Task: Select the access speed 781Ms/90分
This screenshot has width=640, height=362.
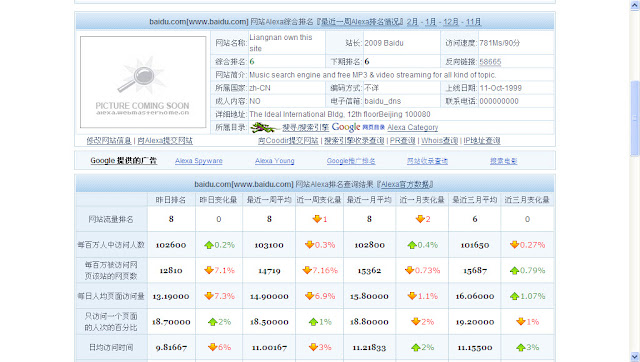Action: click(500, 43)
